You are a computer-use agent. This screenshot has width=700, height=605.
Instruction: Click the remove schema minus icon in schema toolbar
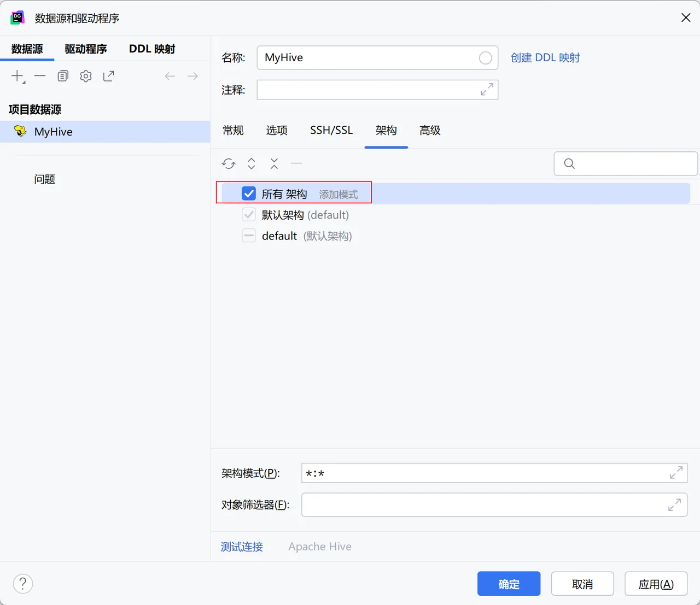(296, 163)
